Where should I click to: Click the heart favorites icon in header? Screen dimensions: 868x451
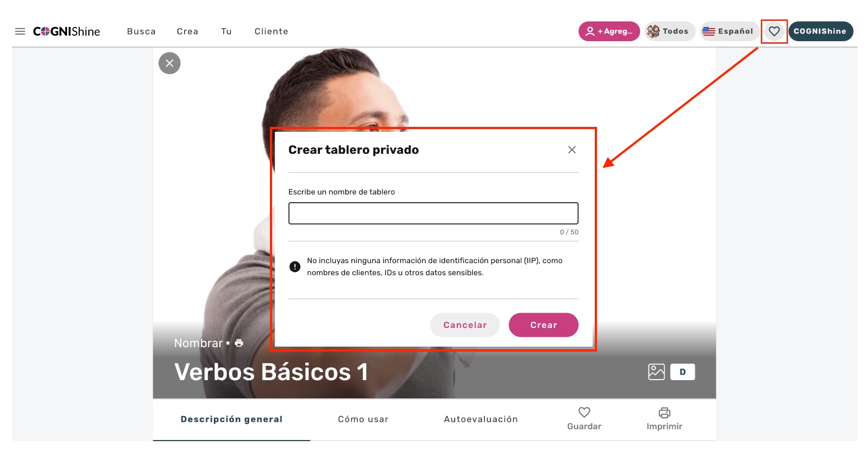(x=774, y=31)
